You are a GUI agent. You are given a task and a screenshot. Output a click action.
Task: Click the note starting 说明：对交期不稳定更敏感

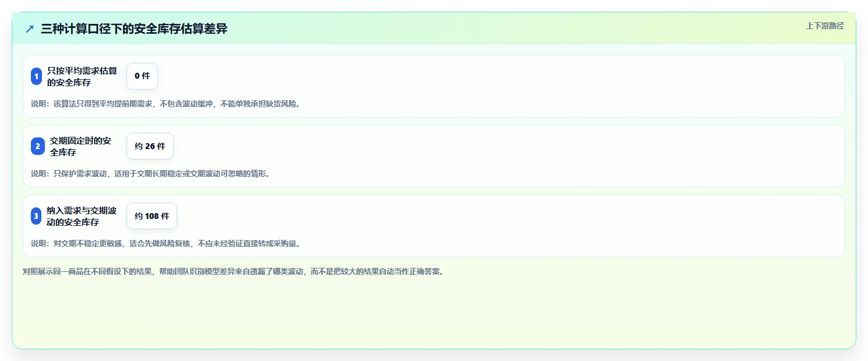click(166, 243)
